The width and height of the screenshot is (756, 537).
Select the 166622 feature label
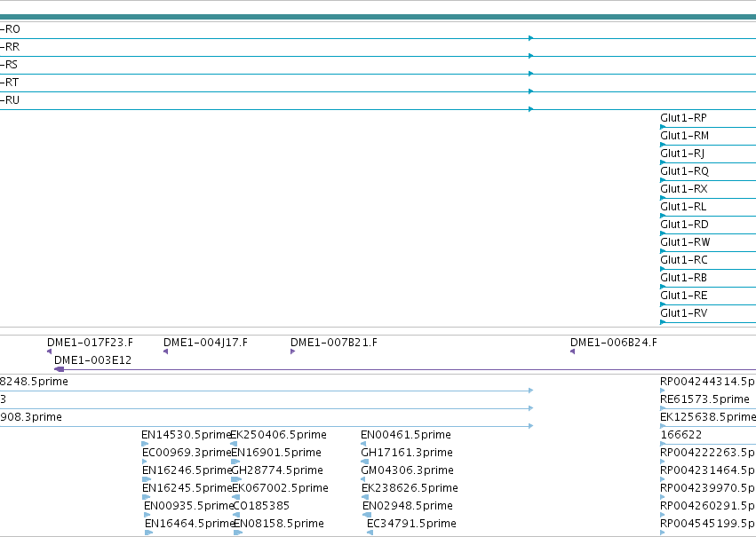click(x=680, y=435)
